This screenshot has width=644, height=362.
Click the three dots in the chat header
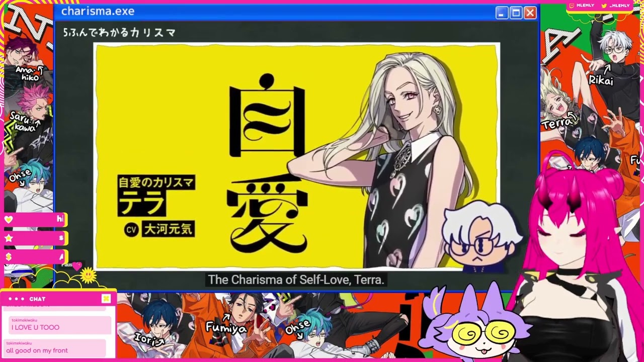[16, 299]
